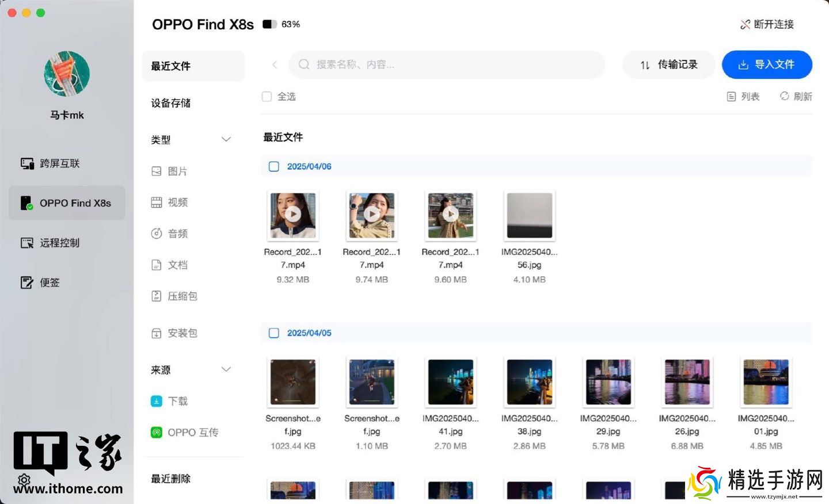
Task: Show files from OPPO 互传 source
Action: tap(192, 433)
